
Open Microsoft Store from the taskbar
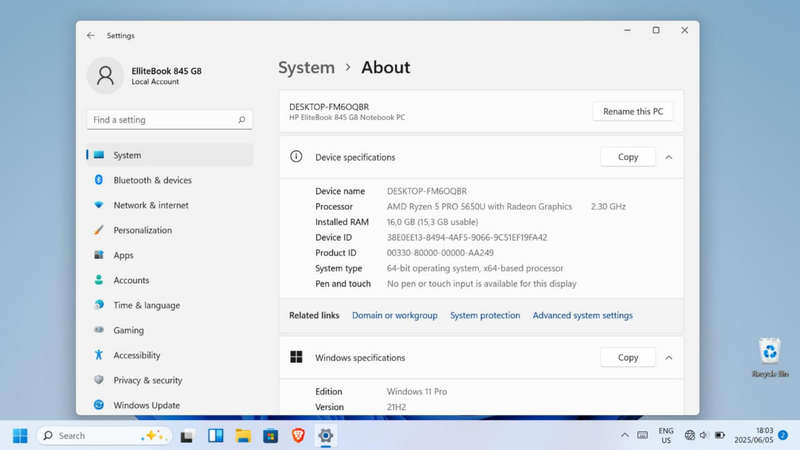click(x=270, y=436)
